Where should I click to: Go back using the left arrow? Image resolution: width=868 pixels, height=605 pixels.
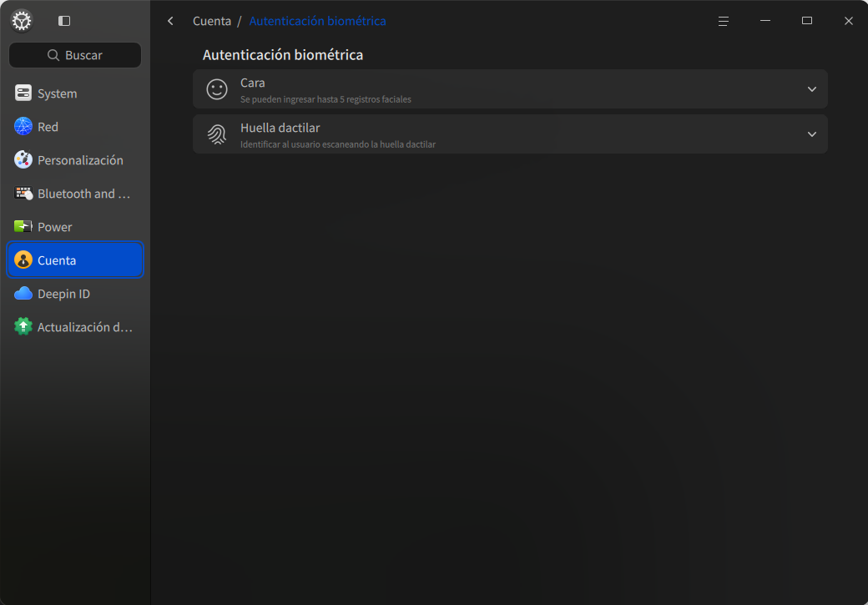pos(170,21)
